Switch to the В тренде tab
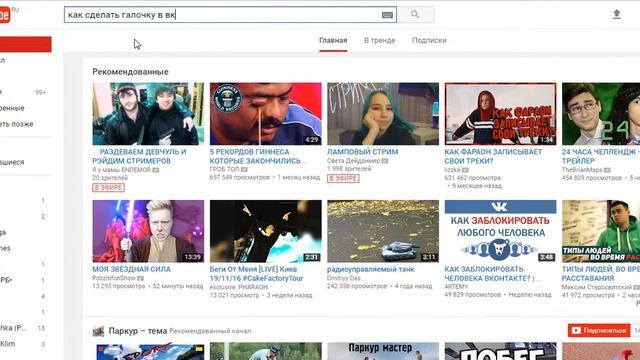This screenshot has width=640, height=360. [380, 40]
